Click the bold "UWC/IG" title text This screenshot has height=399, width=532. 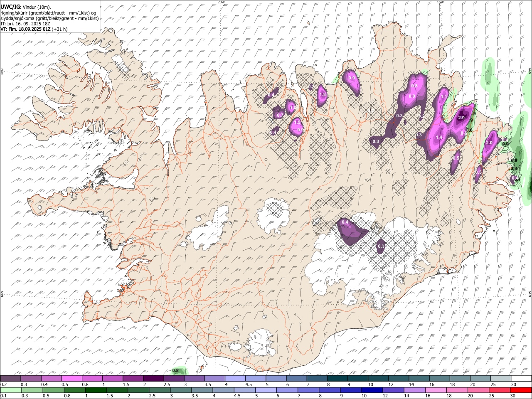(x=10, y=7)
